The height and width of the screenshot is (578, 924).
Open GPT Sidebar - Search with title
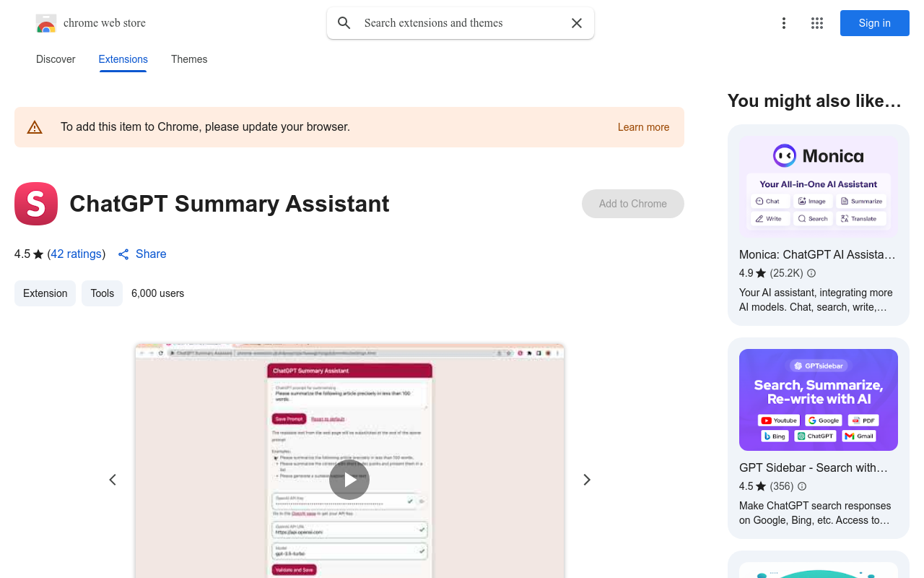click(x=814, y=467)
